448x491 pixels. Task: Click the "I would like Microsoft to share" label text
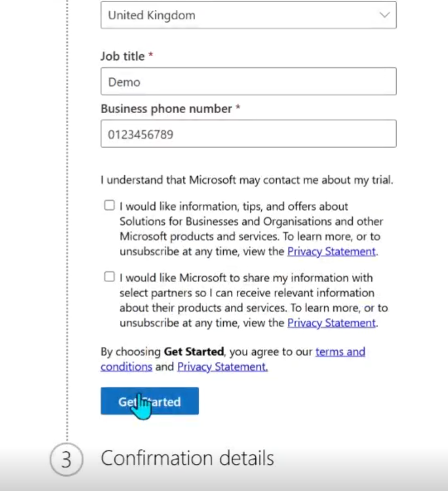click(246, 278)
